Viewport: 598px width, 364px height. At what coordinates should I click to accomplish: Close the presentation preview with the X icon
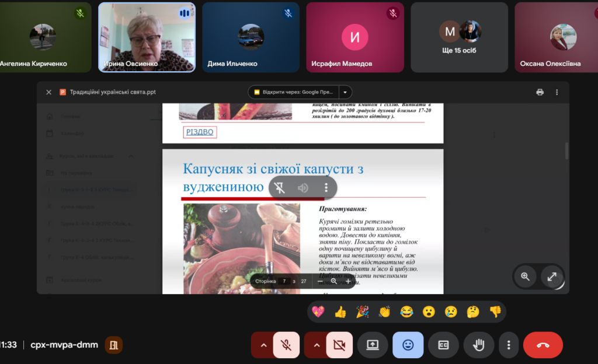pyautogui.click(x=49, y=92)
